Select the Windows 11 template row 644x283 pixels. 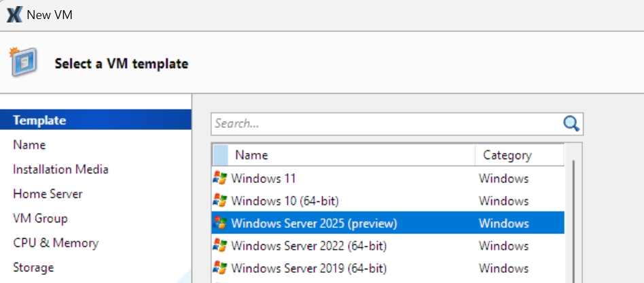388,178
